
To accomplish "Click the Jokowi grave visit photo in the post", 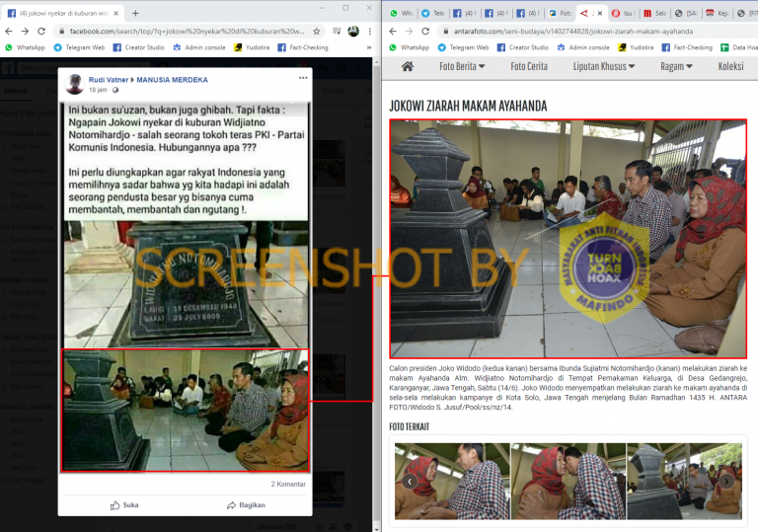I will tap(186, 411).
